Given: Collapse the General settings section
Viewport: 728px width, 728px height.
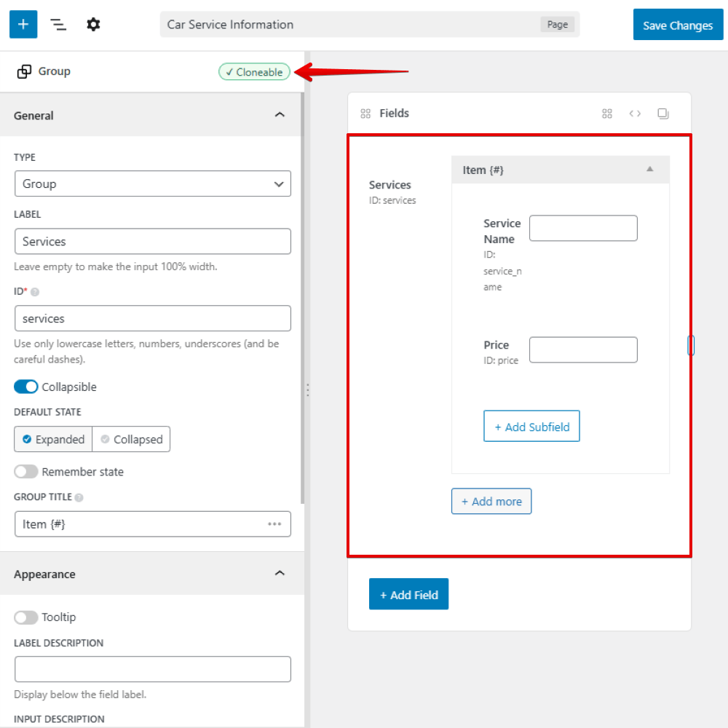Looking at the screenshot, I should tap(280, 114).
